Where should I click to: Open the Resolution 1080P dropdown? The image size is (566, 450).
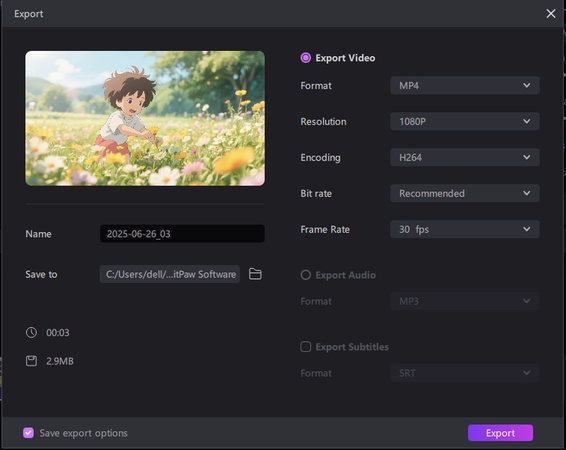pos(465,121)
